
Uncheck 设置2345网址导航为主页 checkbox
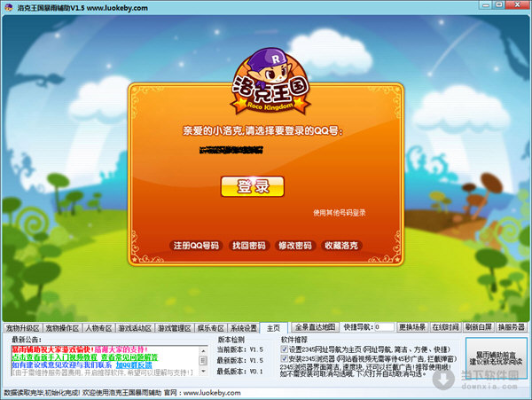(x=285, y=349)
